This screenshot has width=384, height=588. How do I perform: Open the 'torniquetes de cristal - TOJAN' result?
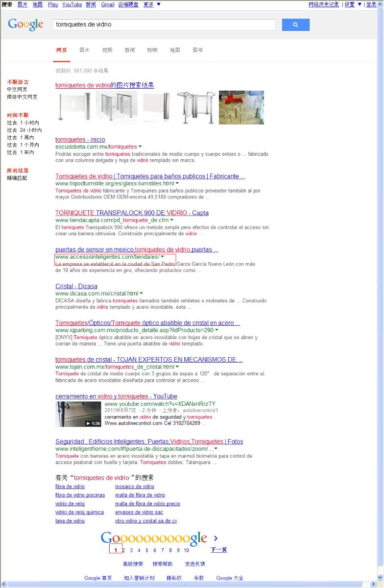tap(149, 360)
